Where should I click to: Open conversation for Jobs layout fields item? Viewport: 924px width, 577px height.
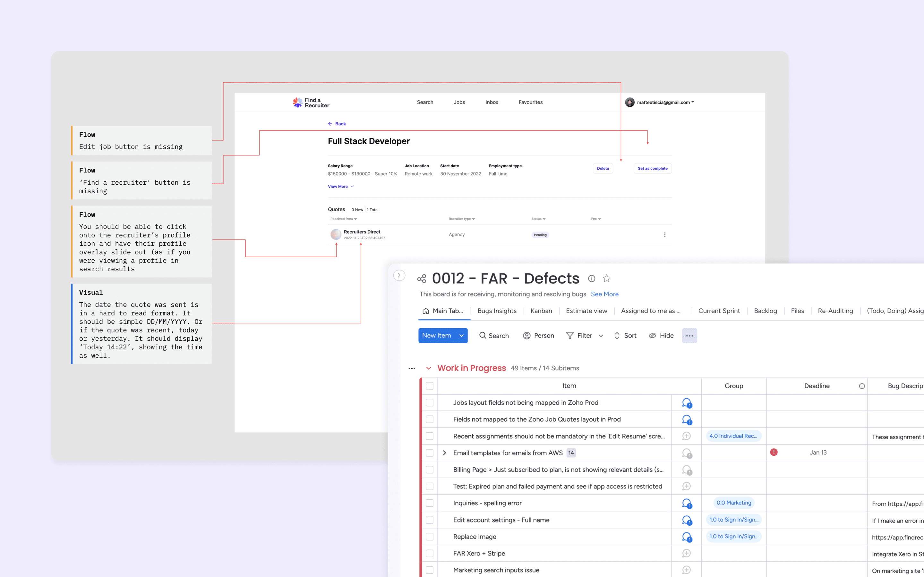(x=687, y=403)
